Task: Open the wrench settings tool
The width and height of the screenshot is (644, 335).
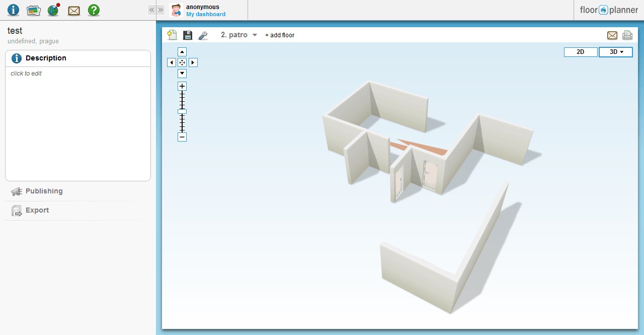Action: 203,35
